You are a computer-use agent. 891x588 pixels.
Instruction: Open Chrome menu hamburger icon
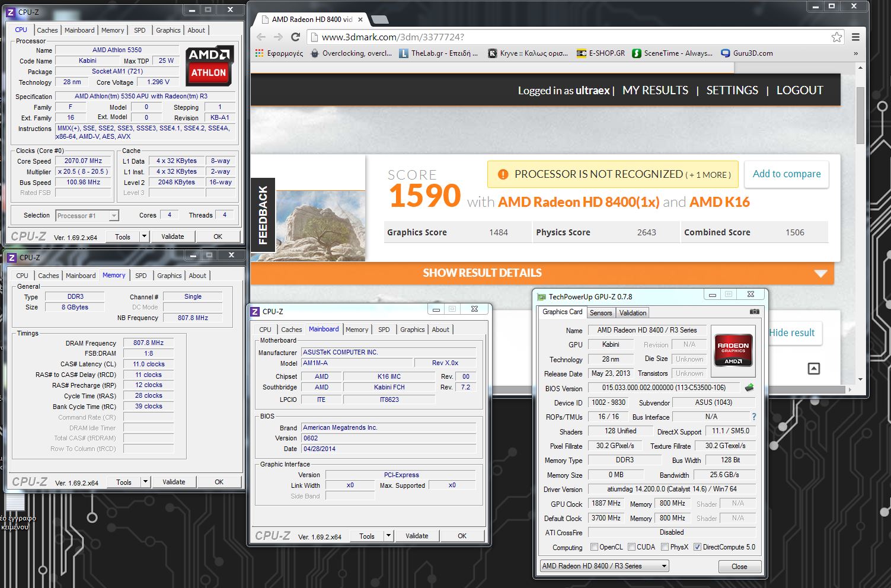855,37
